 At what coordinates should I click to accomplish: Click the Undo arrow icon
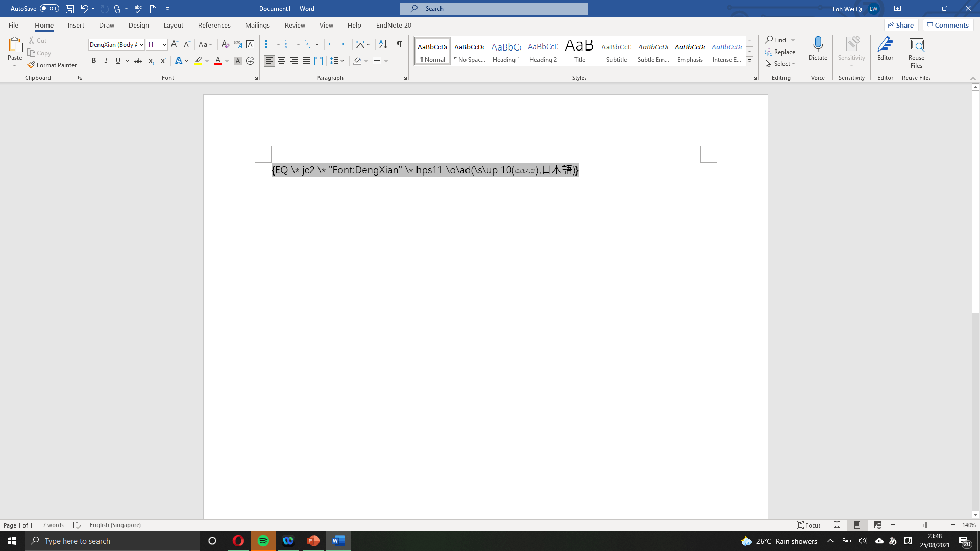(x=84, y=9)
